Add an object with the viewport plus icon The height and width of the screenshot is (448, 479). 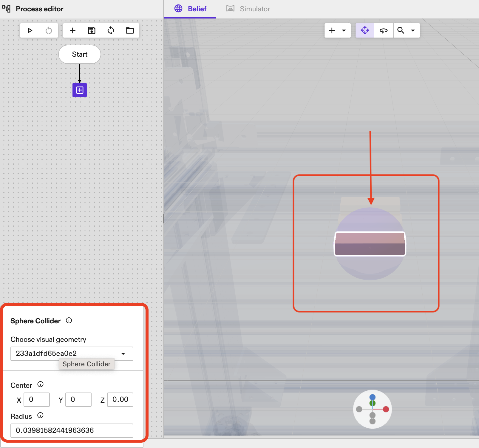click(332, 30)
